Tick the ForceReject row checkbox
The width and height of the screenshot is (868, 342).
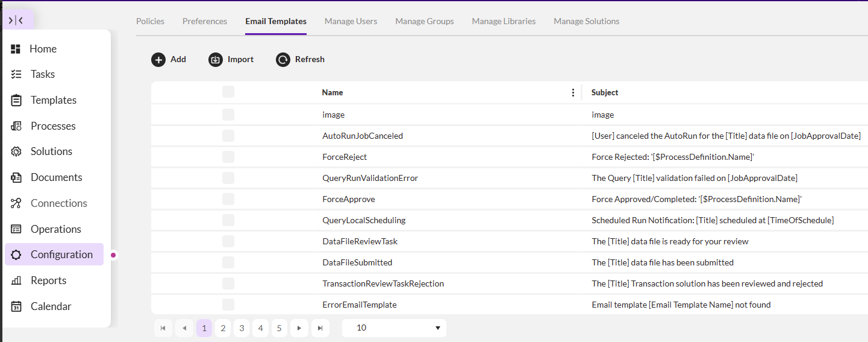click(x=228, y=157)
